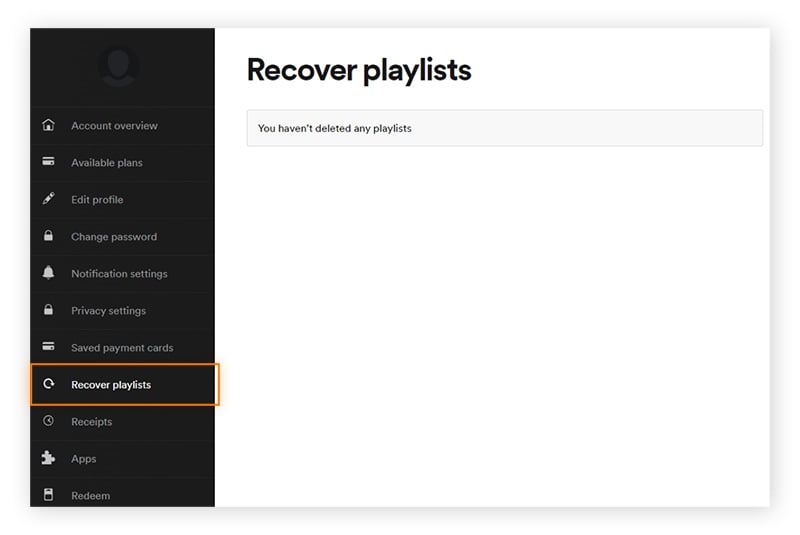Select Recover playlists menu item
This screenshot has width=800, height=535.
(x=124, y=385)
